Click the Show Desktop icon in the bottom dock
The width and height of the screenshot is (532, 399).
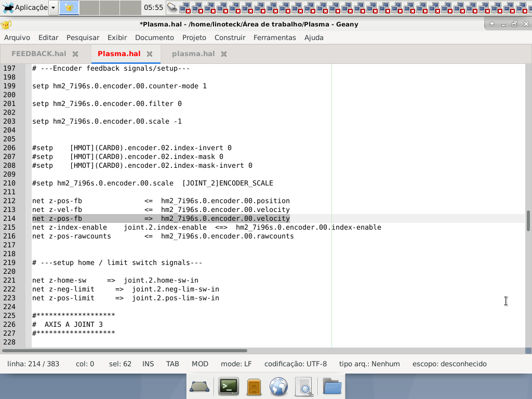[x=199, y=387]
